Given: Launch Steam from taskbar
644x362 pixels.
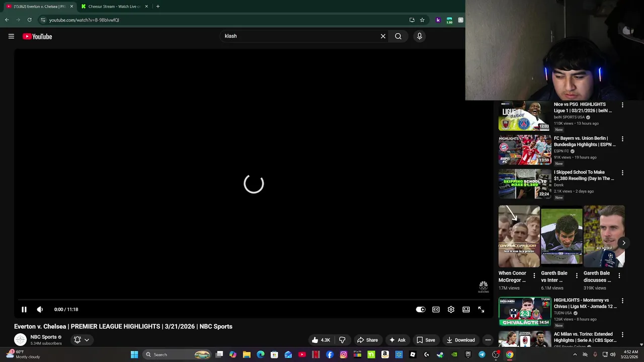Looking at the screenshot, I should pos(440,354).
